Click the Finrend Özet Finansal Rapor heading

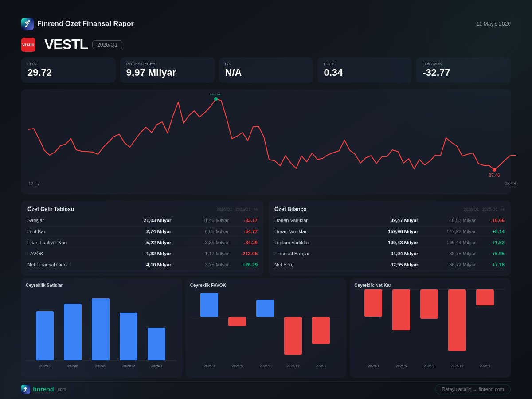point(86,24)
